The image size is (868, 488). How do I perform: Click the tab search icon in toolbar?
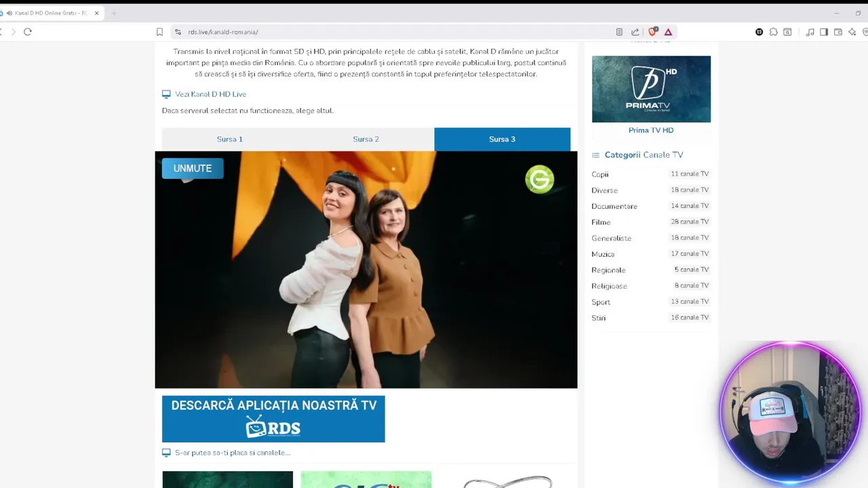(x=787, y=32)
